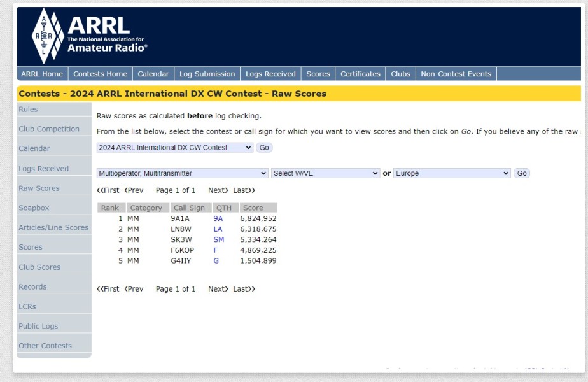The width and height of the screenshot is (588, 382).
Task: Open Rules in the left sidebar
Action: (28, 110)
